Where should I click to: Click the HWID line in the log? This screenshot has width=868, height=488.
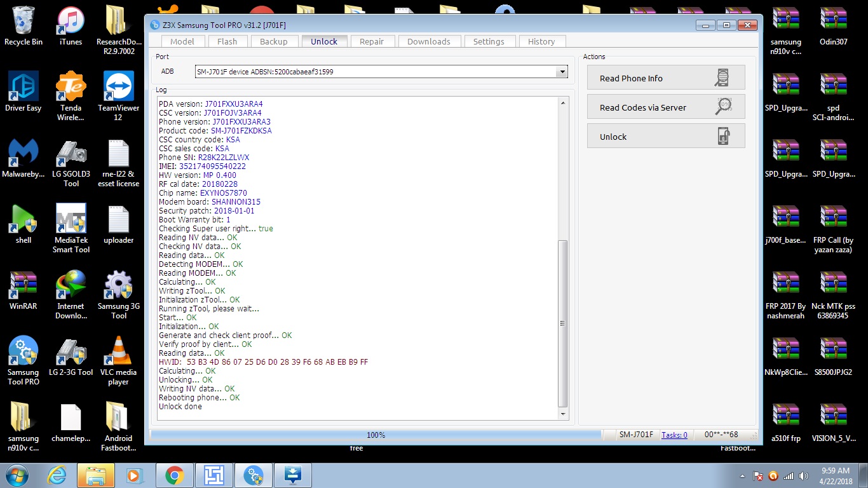point(263,362)
